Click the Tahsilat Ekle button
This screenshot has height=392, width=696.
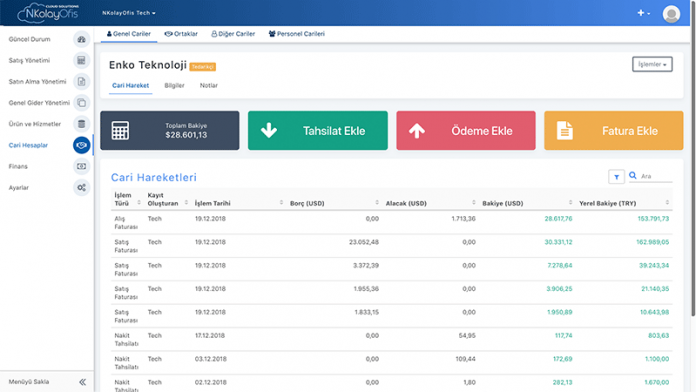tap(318, 131)
